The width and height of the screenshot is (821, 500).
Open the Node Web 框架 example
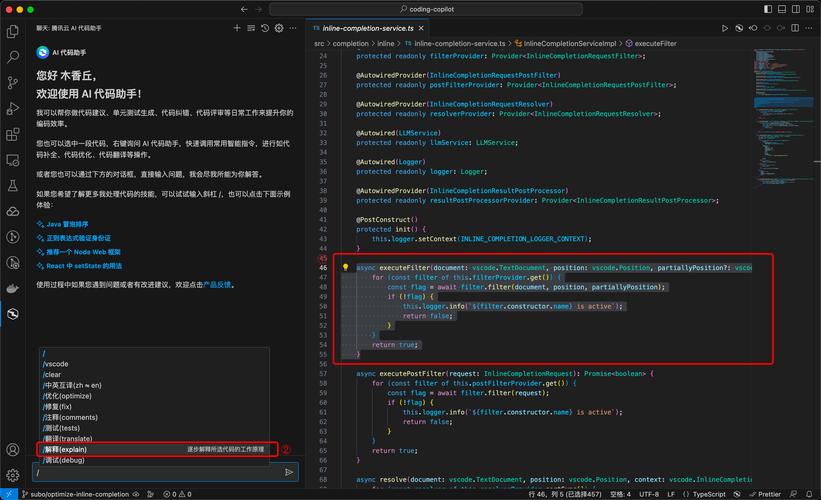pos(83,252)
